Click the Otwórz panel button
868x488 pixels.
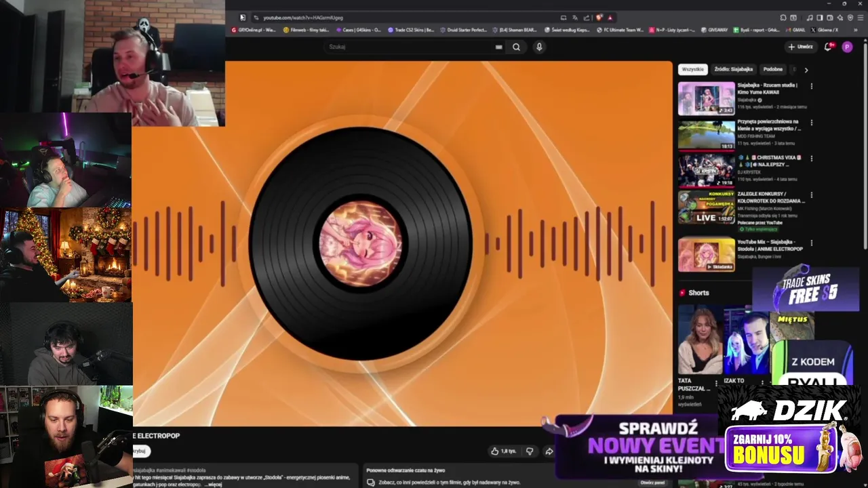652,483
